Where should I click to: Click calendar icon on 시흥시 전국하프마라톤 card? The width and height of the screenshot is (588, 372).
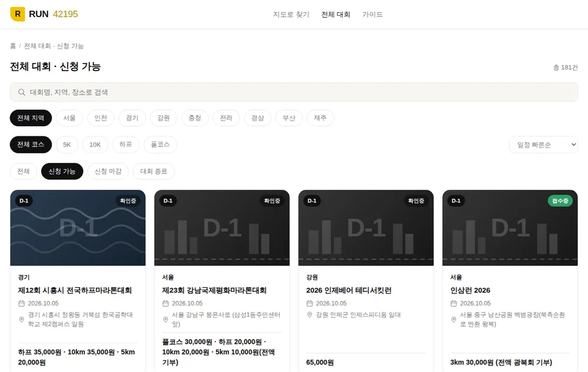21,303
